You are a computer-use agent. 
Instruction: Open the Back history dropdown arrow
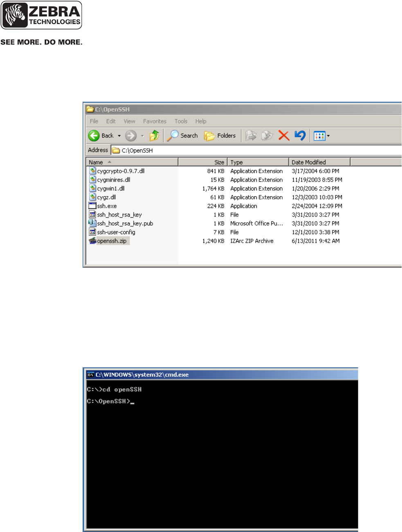pos(119,136)
